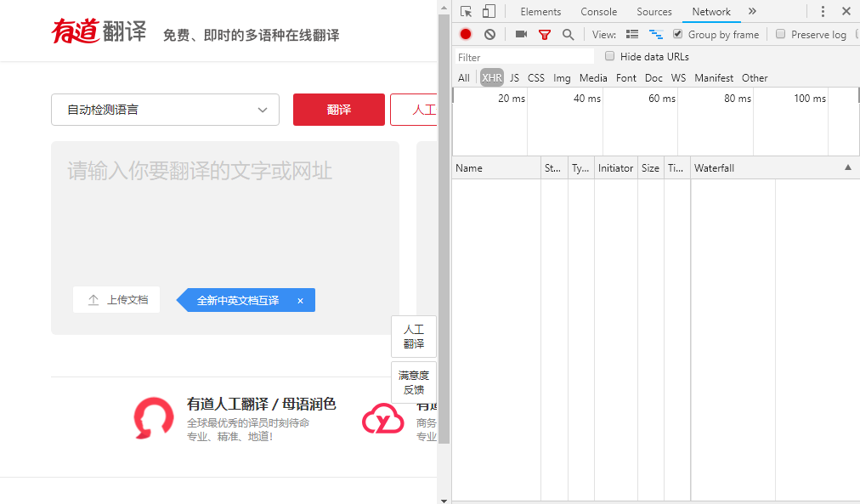The height and width of the screenshot is (504, 860).
Task: Filter requests by Manifest
Action: tap(714, 78)
